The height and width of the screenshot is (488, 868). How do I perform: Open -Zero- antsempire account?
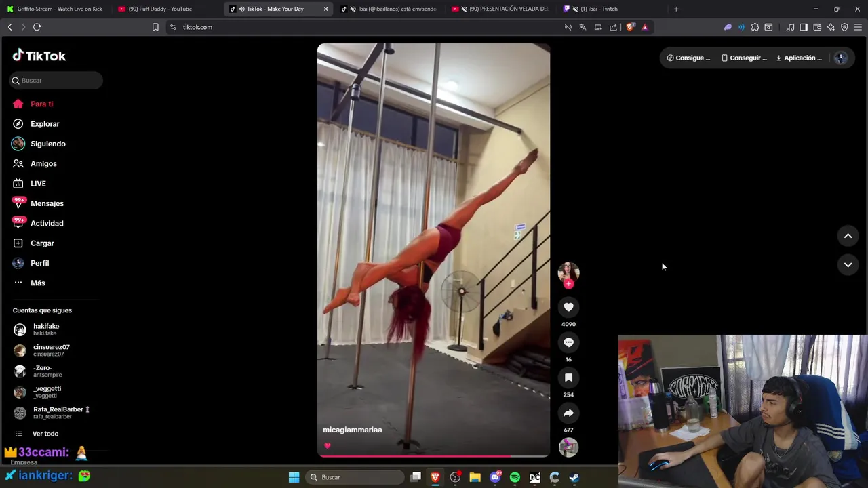point(38,371)
